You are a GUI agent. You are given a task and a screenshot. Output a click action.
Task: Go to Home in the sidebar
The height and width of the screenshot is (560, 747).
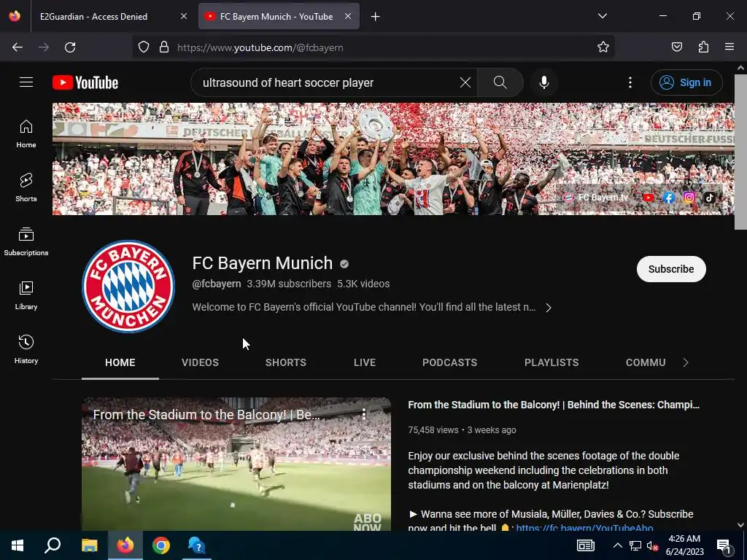pos(26,134)
